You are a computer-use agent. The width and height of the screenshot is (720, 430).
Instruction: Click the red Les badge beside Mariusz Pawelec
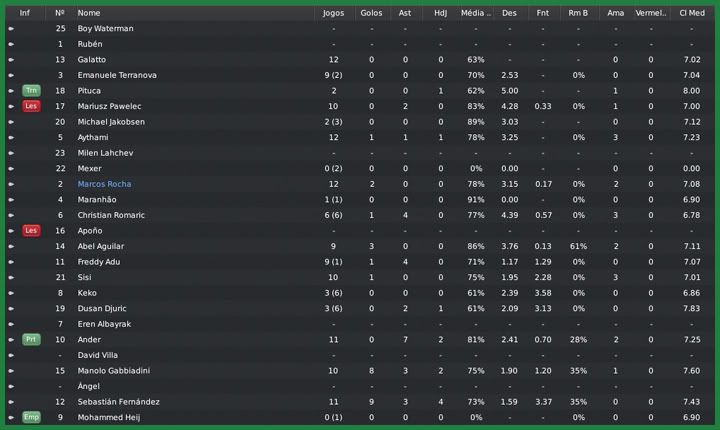[x=31, y=106]
